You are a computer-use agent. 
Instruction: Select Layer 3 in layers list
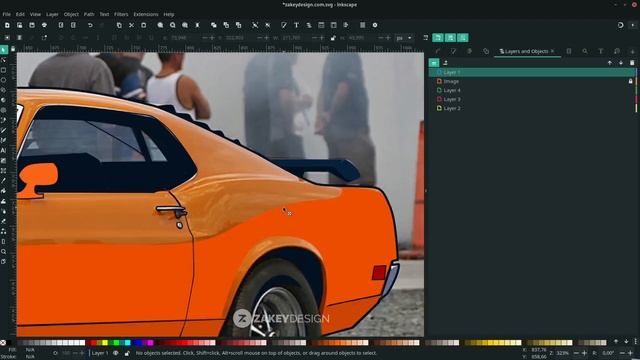coord(533,99)
